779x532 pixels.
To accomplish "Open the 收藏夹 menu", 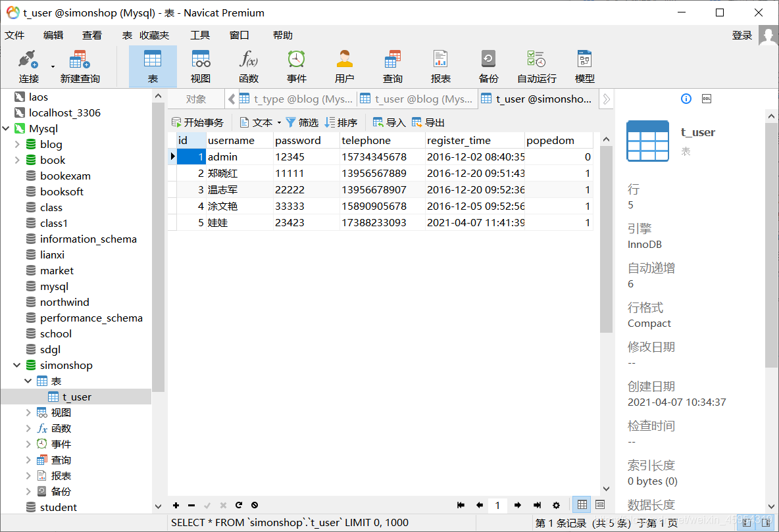I will coord(155,36).
